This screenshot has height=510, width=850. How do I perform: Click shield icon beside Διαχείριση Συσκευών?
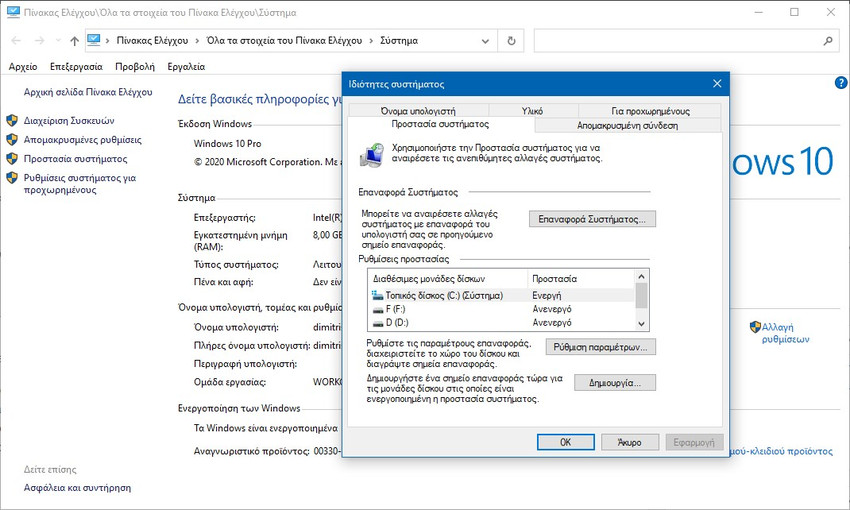tap(12, 120)
